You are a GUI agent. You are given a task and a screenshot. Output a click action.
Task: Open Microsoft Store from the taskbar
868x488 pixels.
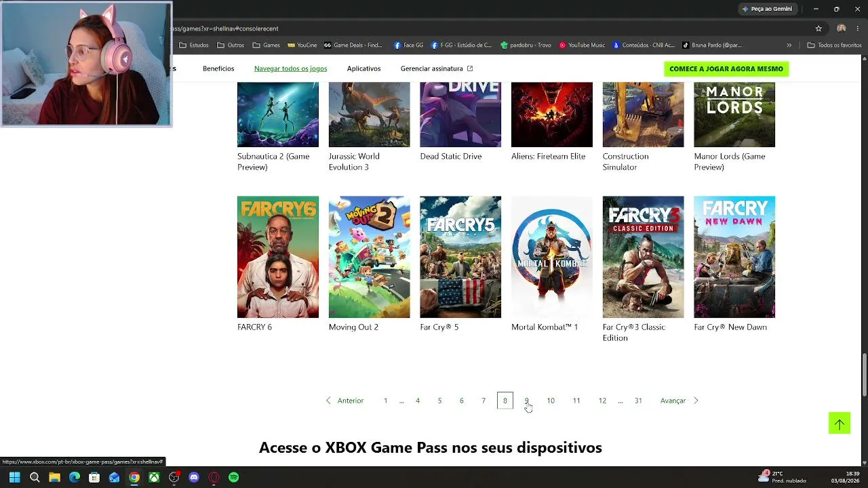(94, 477)
